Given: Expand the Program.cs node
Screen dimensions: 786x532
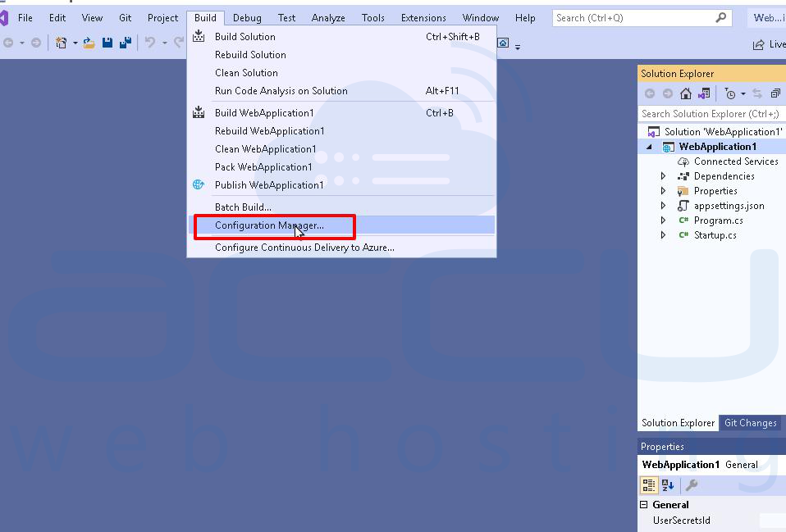Looking at the screenshot, I should pos(663,221).
